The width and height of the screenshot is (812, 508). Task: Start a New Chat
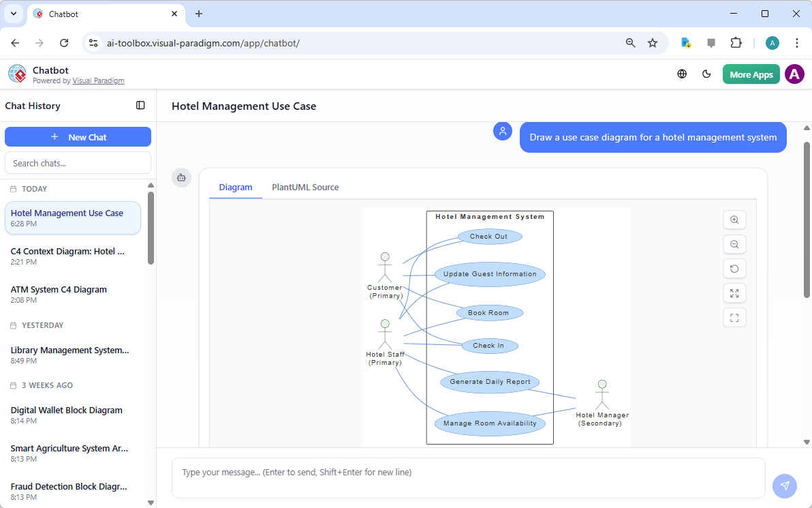pyautogui.click(x=78, y=136)
